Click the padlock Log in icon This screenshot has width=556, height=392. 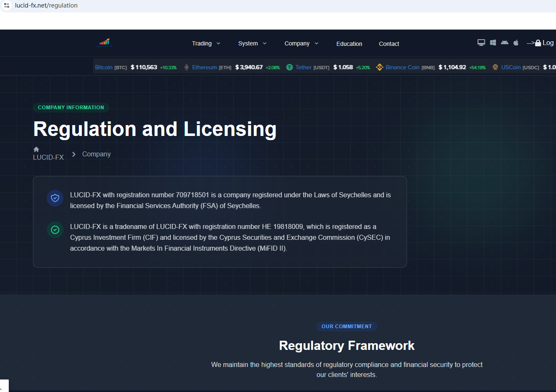point(538,43)
